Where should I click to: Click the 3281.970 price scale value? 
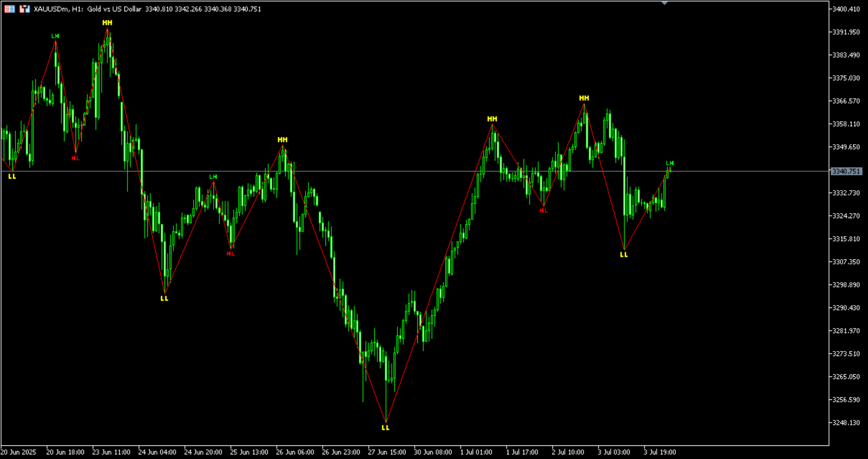tap(846, 330)
